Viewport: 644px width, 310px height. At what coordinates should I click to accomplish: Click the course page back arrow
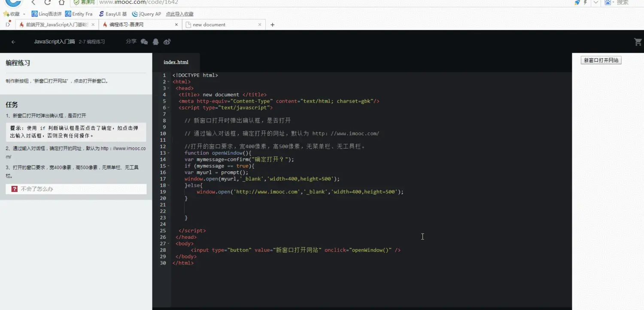(13, 42)
